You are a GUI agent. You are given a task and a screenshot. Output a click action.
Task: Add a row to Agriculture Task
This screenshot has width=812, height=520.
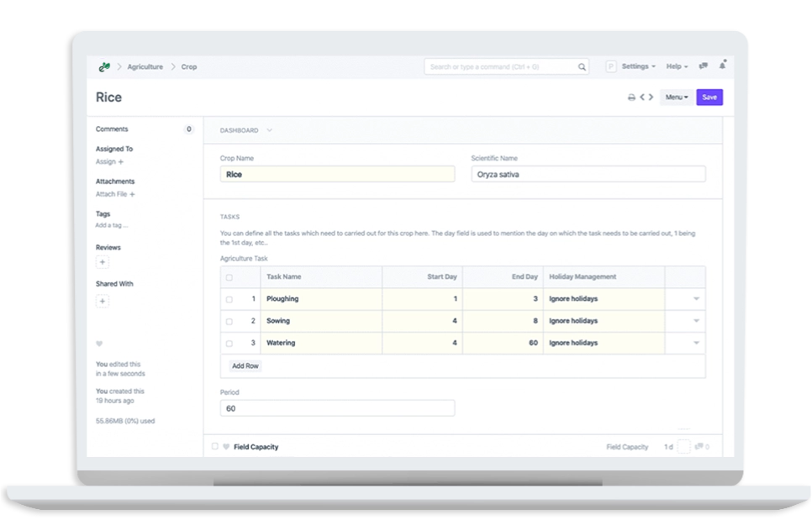(245, 365)
